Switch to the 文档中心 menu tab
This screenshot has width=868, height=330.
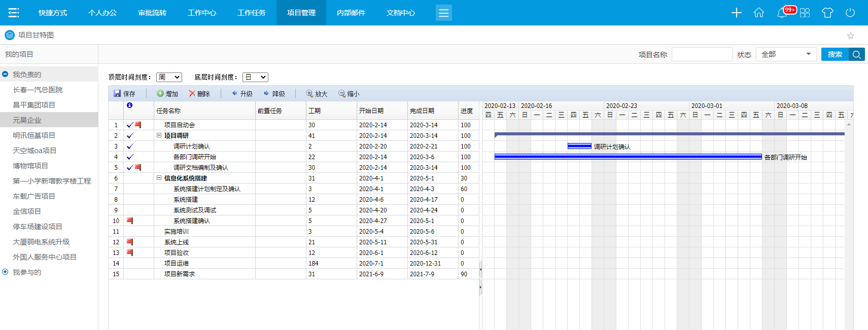click(401, 13)
